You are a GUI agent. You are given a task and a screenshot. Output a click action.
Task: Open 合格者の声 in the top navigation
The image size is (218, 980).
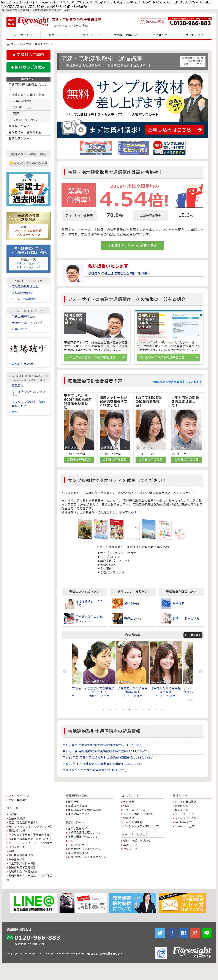click(x=160, y=35)
